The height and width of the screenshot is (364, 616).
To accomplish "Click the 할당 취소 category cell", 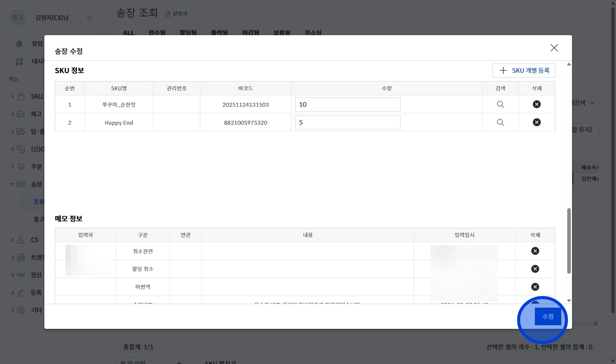I will tap(143, 269).
